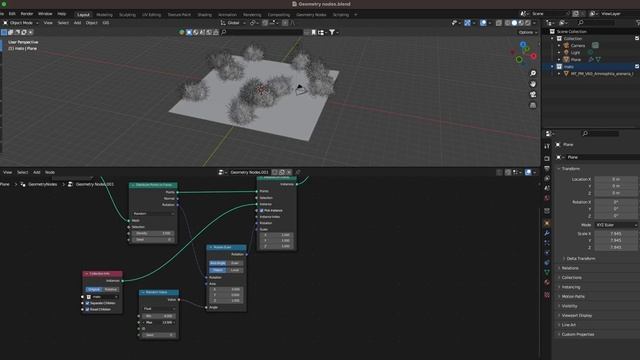Image resolution: width=640 pixels, height=360 pixels.
Task: Toggle Pick Instance checkbox on instance node
Action: click(262, 211)
